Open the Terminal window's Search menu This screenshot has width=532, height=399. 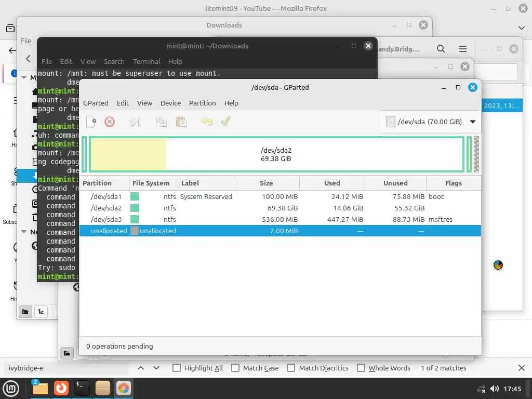point(114,61)
